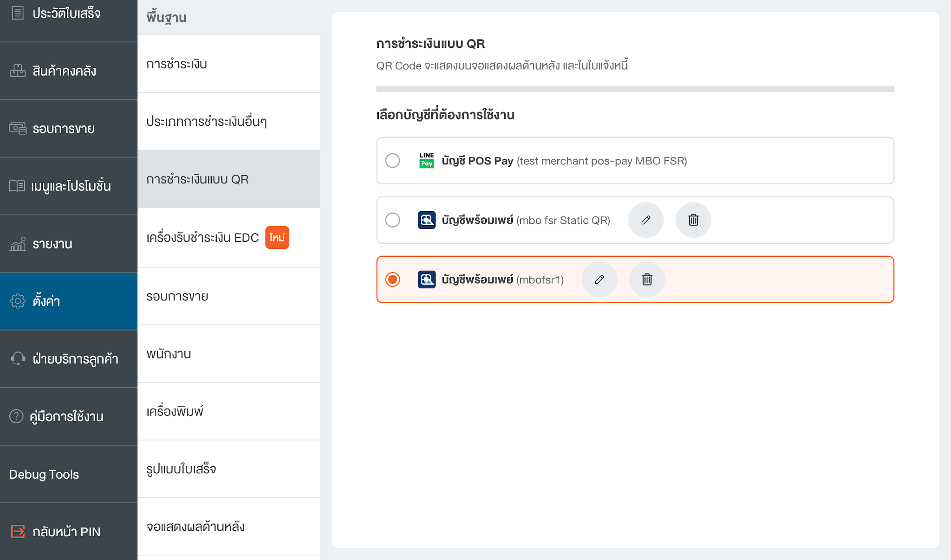Click the บัญชี POS Pay account label
This screenshot has height=560, width=951.
click(477, 161)
